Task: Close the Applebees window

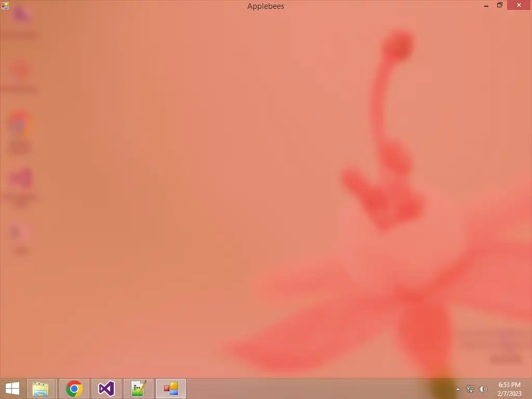Action: (x=519, y=5)
